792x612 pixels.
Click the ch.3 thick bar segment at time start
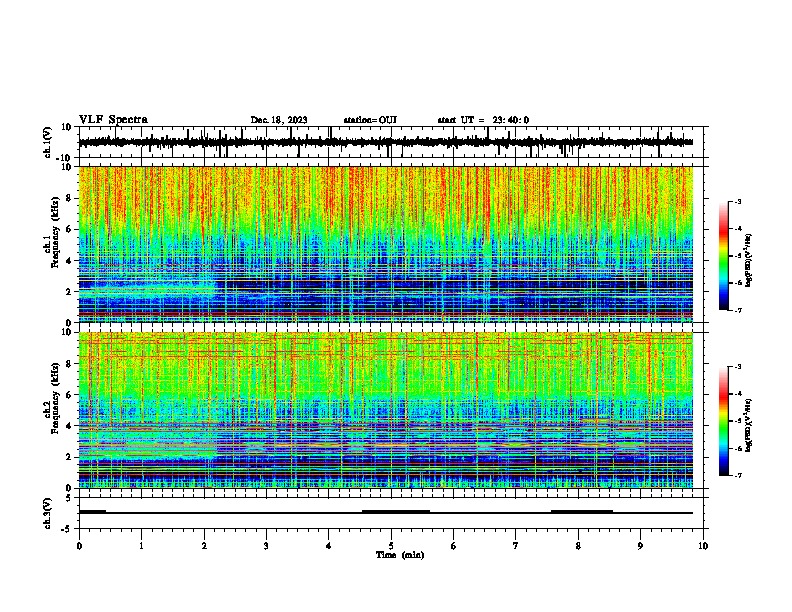[92, 512]
